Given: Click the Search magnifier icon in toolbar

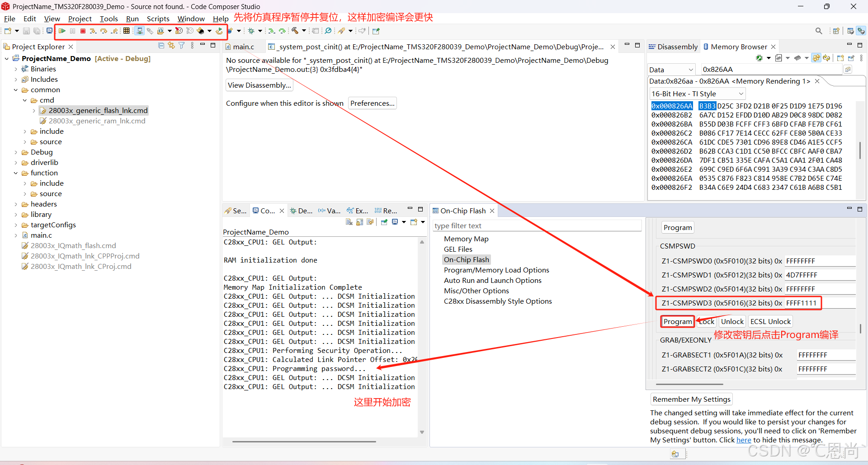Looking at the screenshot, I should pyautogui.click(x=819, y=31).
